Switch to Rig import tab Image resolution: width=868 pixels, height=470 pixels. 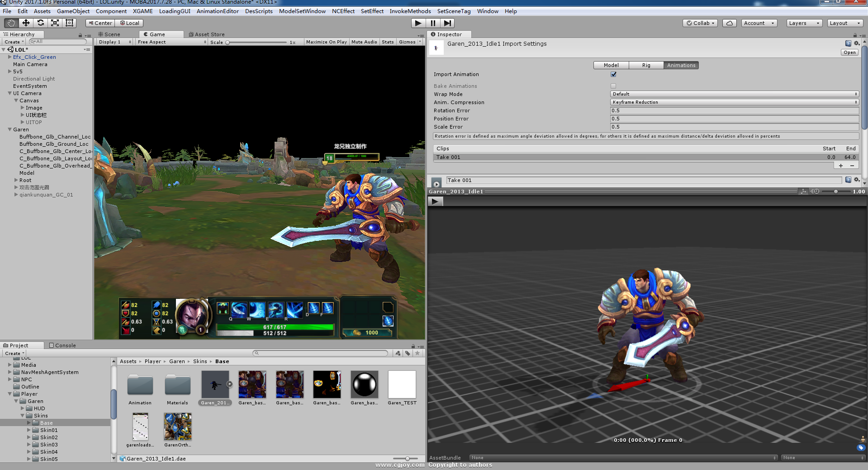click(x=646, y=65)
